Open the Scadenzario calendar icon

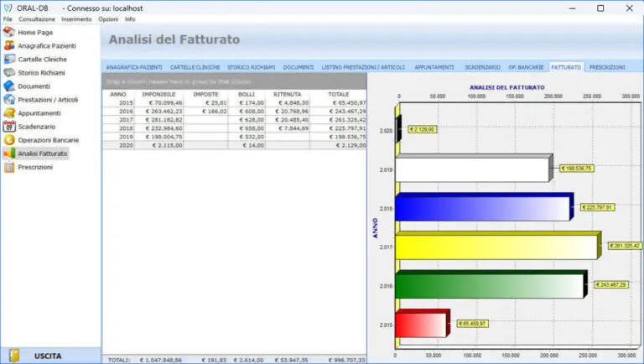pos(9,127)
